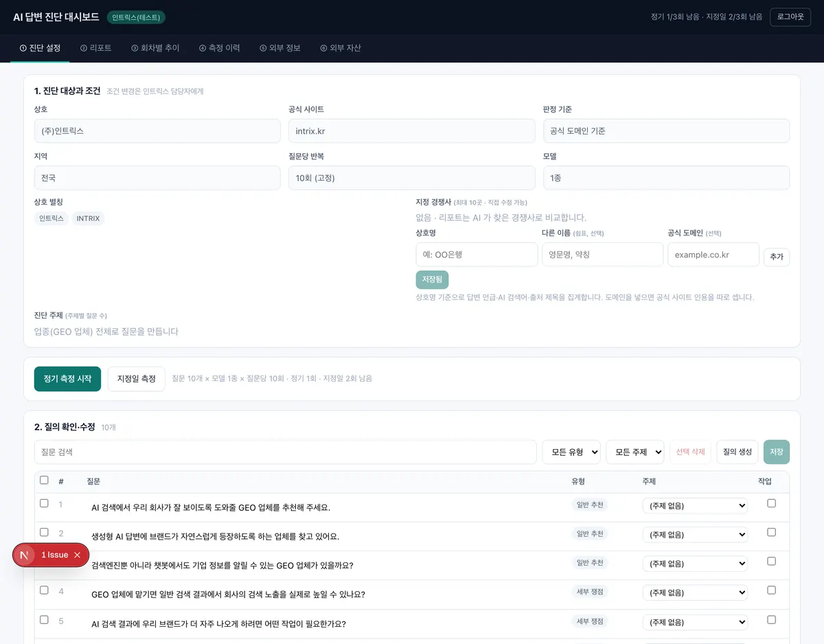
Task: Toggle the 작업 checkbox for question 1
Action: pyautogui.click(x=771, y=503)
